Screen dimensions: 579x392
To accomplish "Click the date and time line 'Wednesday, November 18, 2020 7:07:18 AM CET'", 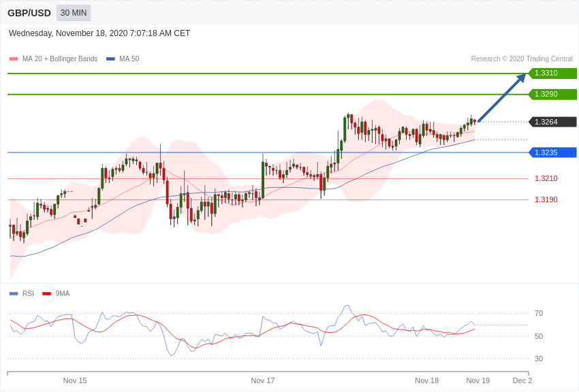I will [x=99, y=33].
